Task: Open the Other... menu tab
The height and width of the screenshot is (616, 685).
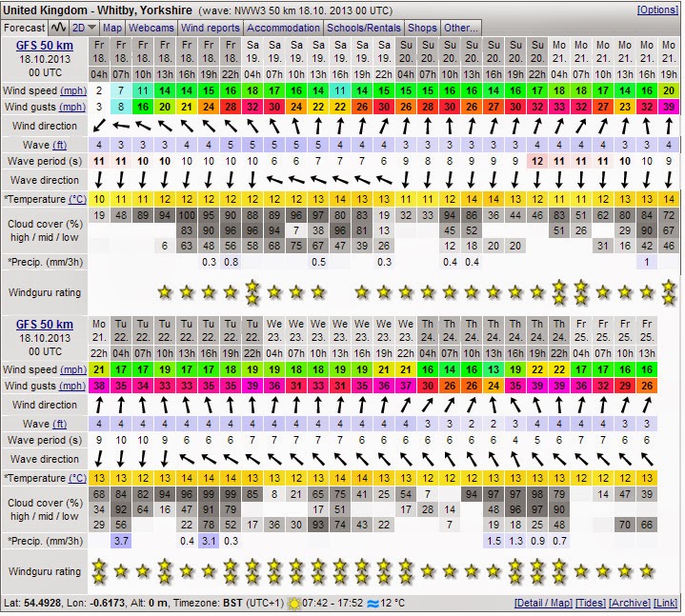Action: (461, 28)
